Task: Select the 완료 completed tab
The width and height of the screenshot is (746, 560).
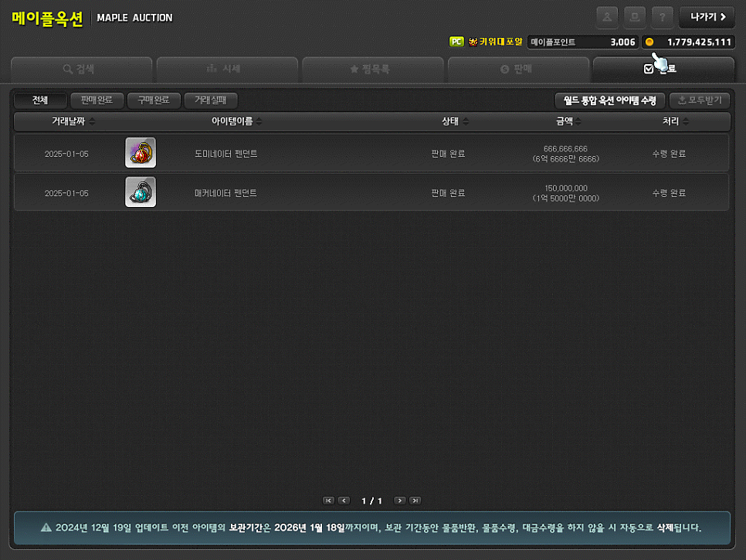Action: [663, 70]
